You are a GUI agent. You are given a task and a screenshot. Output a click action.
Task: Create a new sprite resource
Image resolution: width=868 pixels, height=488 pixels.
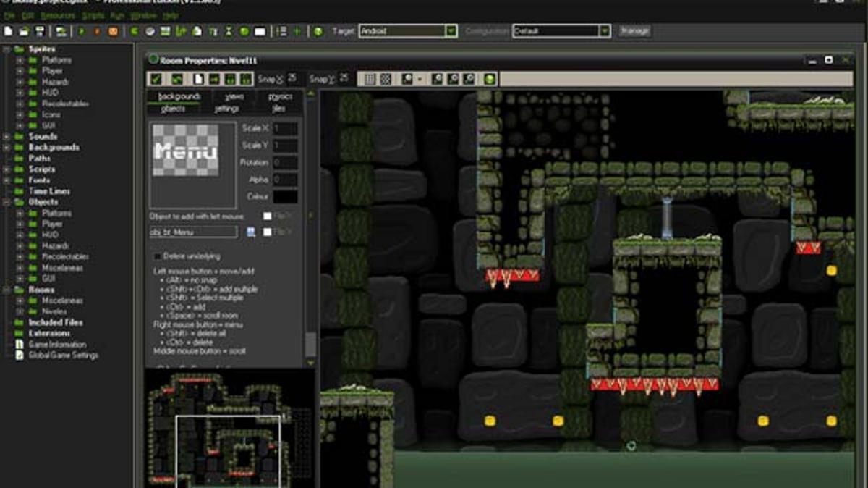click(x=134, y=30)
